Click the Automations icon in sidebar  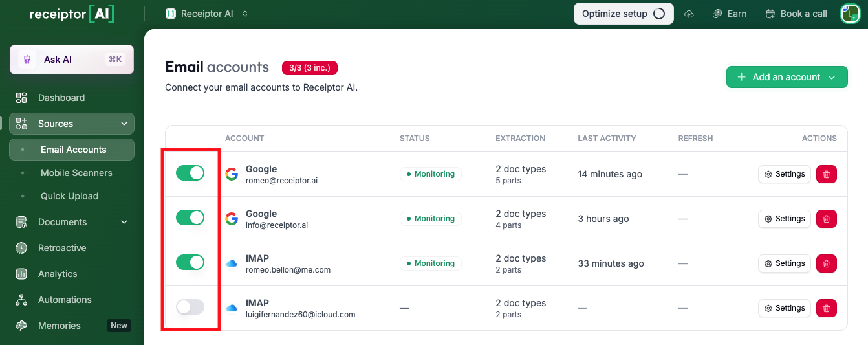(x=21, y=300)
